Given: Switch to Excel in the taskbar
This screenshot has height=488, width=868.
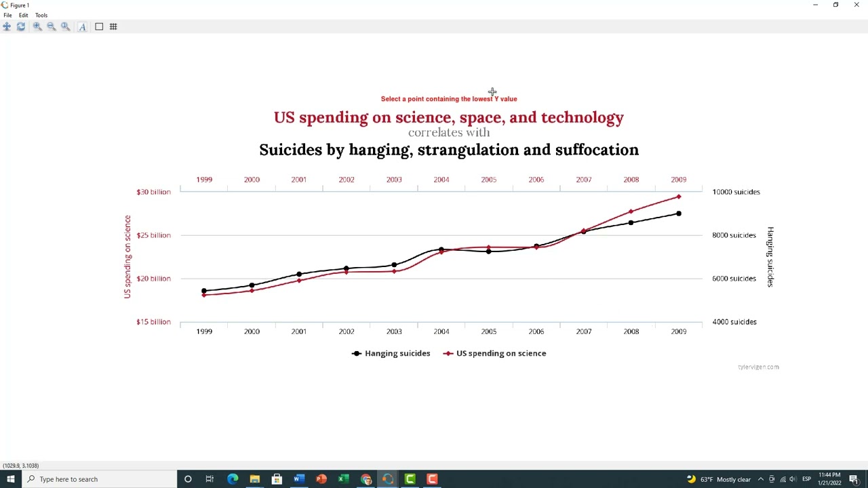Looking at the screenshot, I should 344,479.
